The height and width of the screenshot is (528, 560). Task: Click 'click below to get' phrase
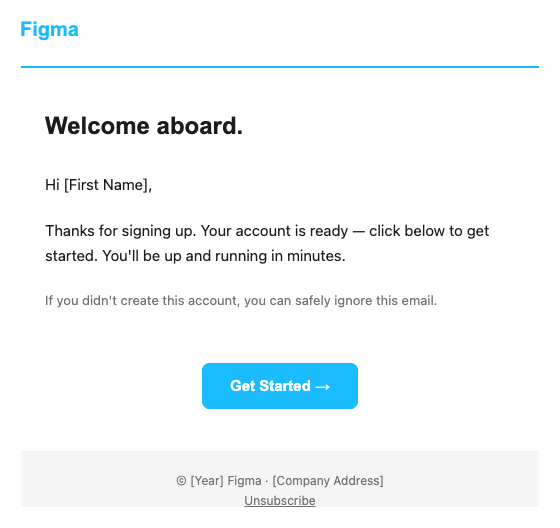click(429, 231)
